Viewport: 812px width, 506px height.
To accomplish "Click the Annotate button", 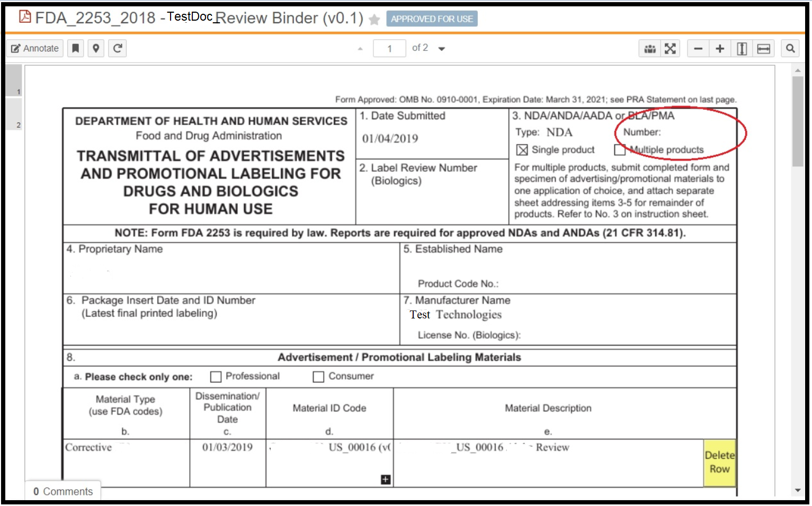I will pos(35,48).
